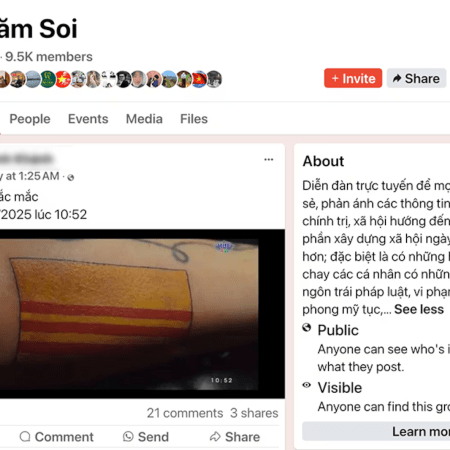Click the WhatsApp Send icon
This screenshot has width=450, height=450.
(128, 436)
